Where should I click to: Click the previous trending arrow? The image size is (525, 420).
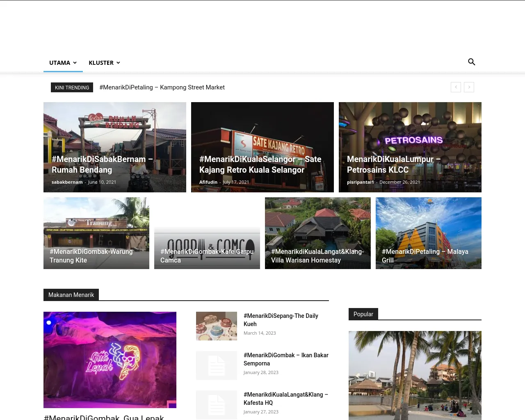(x=456, y=87)
